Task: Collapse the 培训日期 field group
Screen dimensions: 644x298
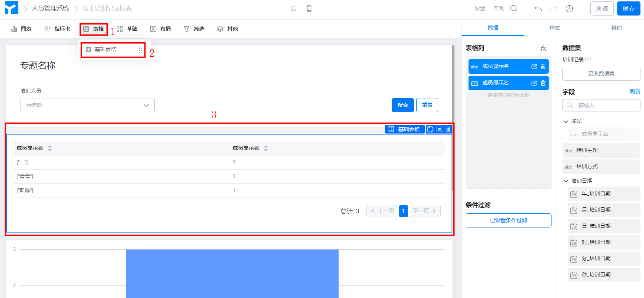Action: pos(566,181)
